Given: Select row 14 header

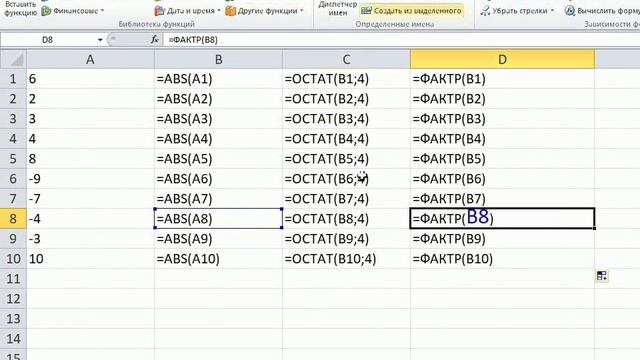Looking at the screenshot, I should 13,339.
